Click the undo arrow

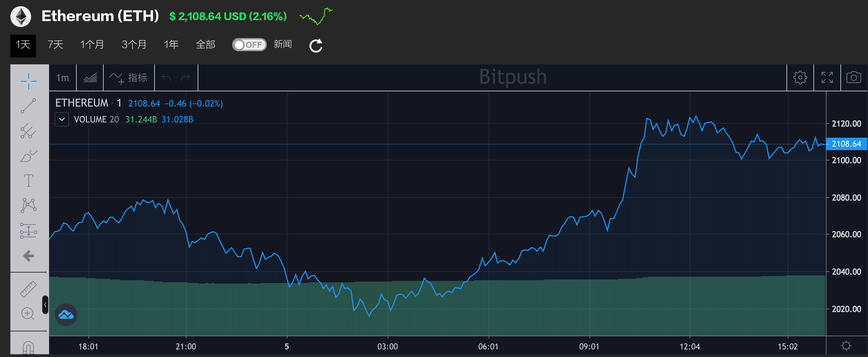[x=166, y=77]
